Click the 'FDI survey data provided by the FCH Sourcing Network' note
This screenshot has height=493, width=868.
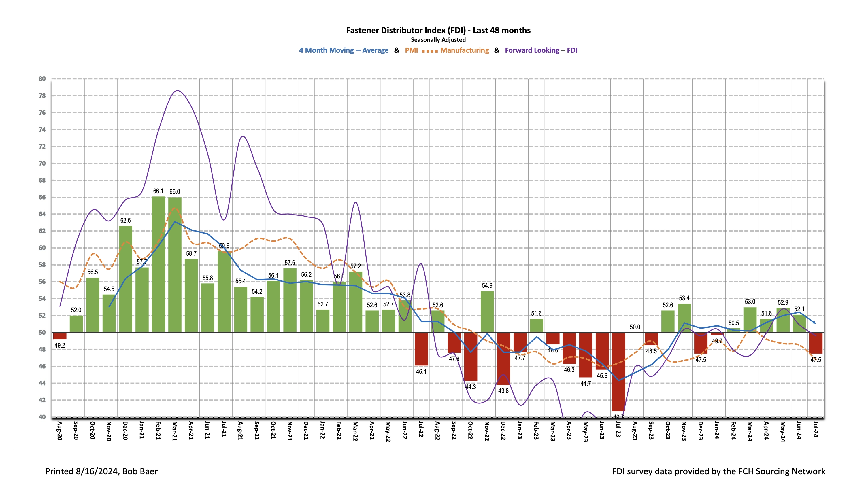(719, 471)
